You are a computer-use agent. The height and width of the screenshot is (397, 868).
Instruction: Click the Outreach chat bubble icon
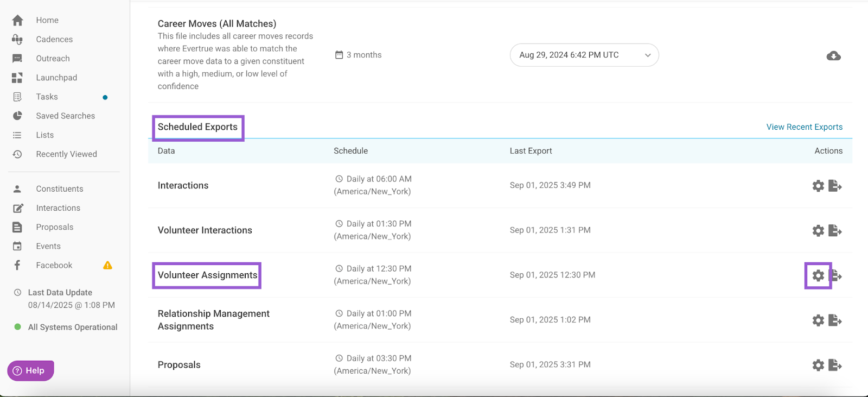tap(17, 59)
